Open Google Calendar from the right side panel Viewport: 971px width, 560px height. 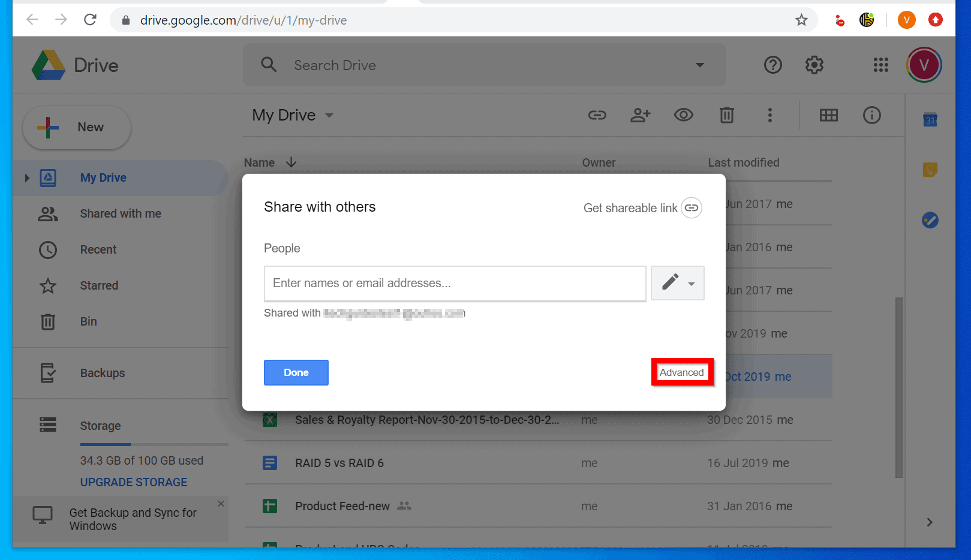(x=929, y=120)
